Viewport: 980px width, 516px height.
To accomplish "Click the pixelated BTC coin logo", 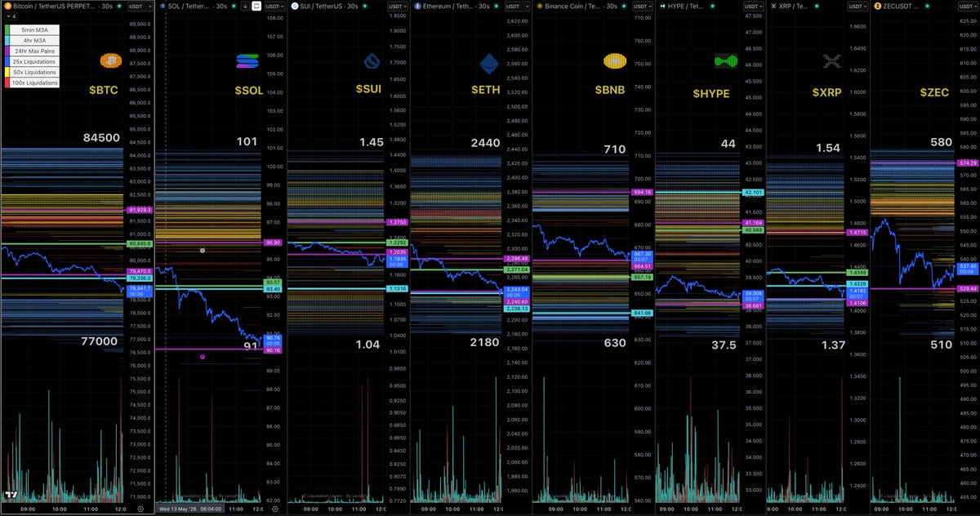I will pos(109,61).
